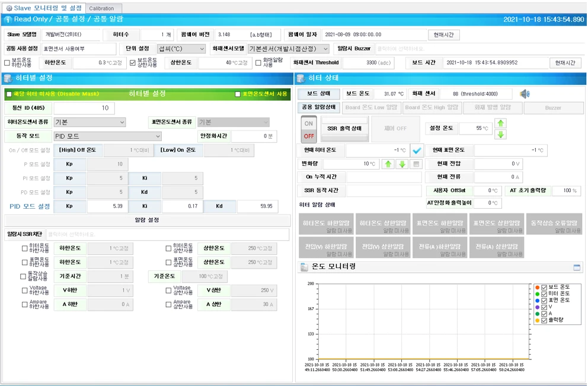Decrease 설정 온도 with the green down arrow
This screenshot has height=386, width=588.
501,134
